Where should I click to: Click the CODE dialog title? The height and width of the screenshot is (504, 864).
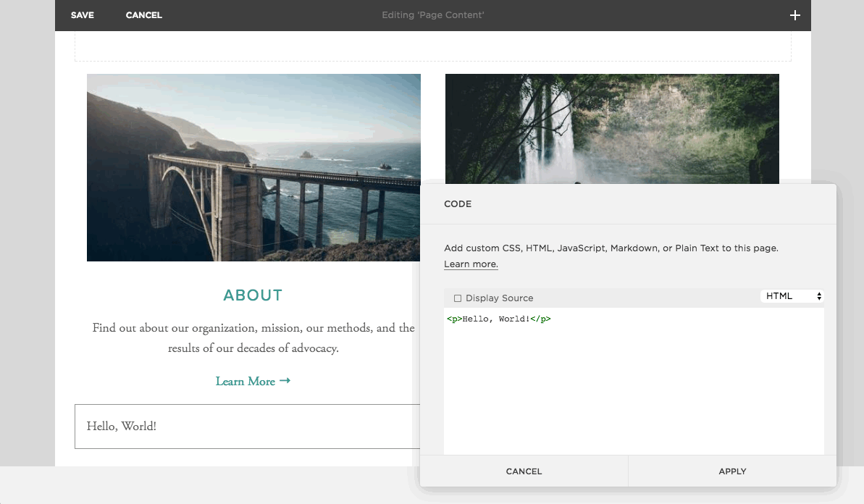coord(458,203)
